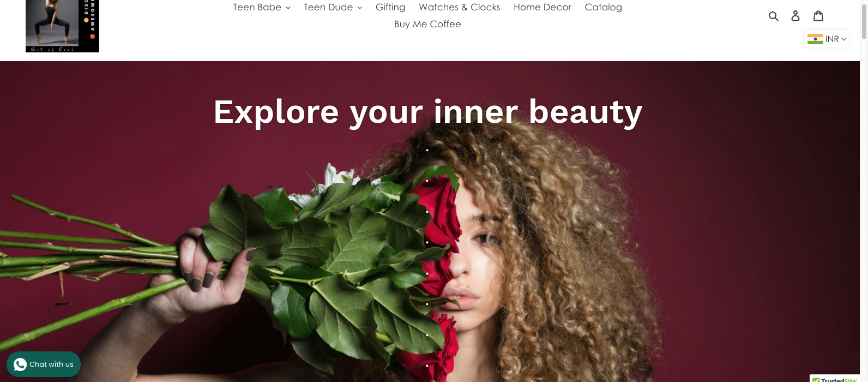
Task: Click the TrustedSite badge
Action: (834, 379)
